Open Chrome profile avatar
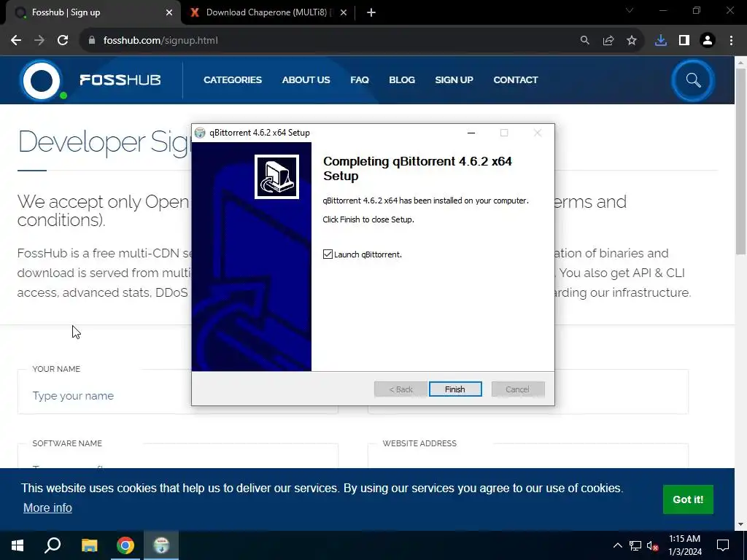747x560 pixels. [x=708, y=41]
